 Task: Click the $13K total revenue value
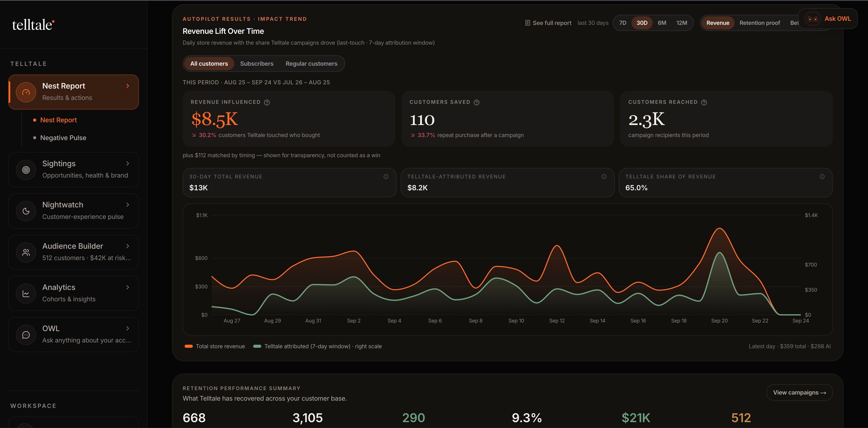(x=198, y=188)
